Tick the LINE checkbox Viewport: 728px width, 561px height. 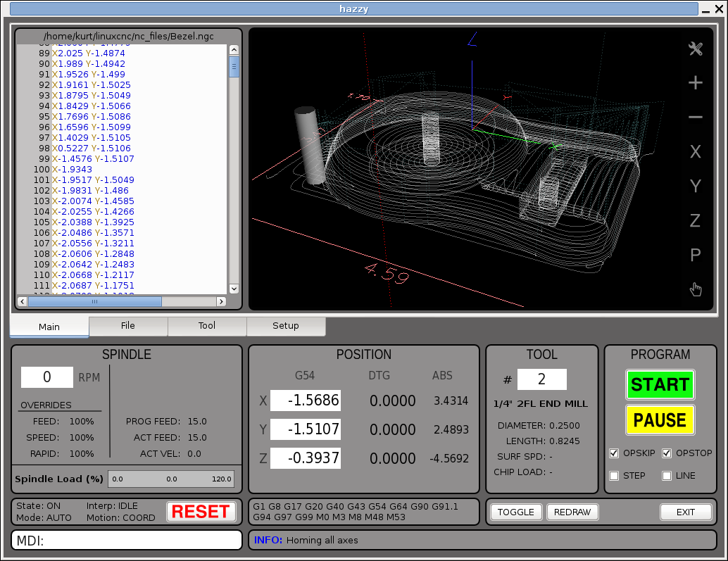[667, 476]
